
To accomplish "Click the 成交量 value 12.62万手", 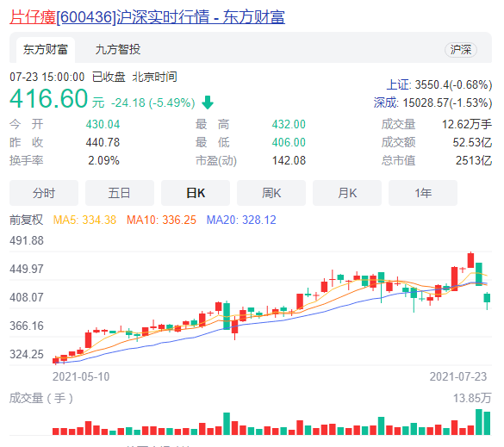I will pyautogui.click(x=467, y=124).
